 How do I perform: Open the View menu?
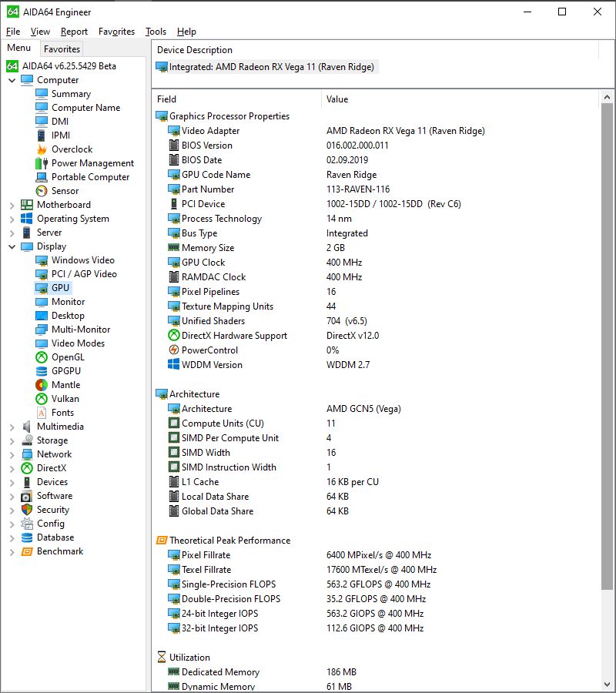(40, 32)
